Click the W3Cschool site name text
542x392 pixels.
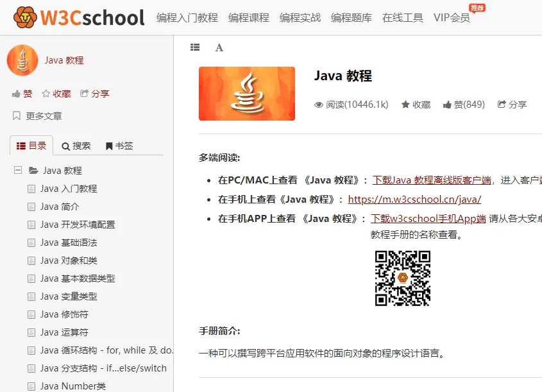coord(92,17)
